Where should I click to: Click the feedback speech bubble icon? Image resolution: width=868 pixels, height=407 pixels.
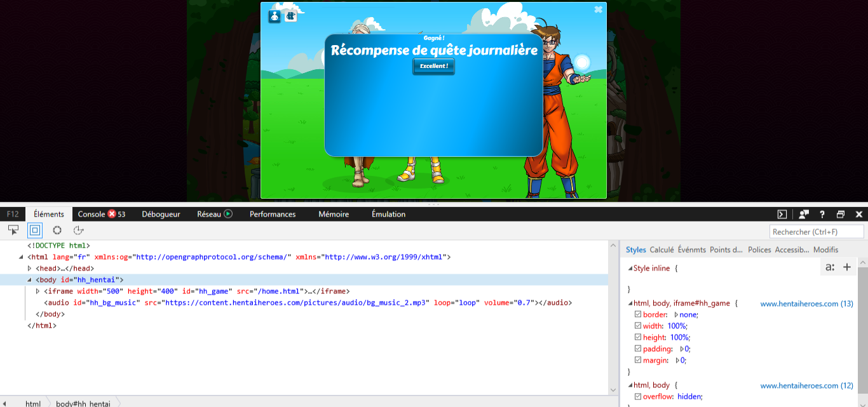pyautogui.click(x=804, y=215)
